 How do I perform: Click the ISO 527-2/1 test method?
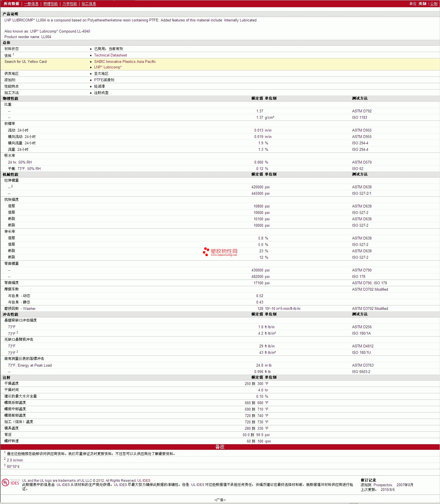[361, 194]
